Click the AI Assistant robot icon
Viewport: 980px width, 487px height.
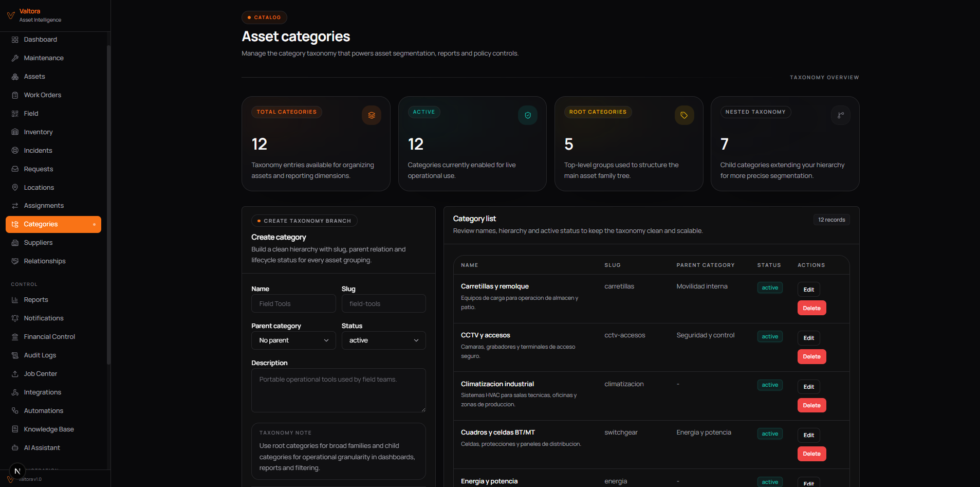[15, 448]
